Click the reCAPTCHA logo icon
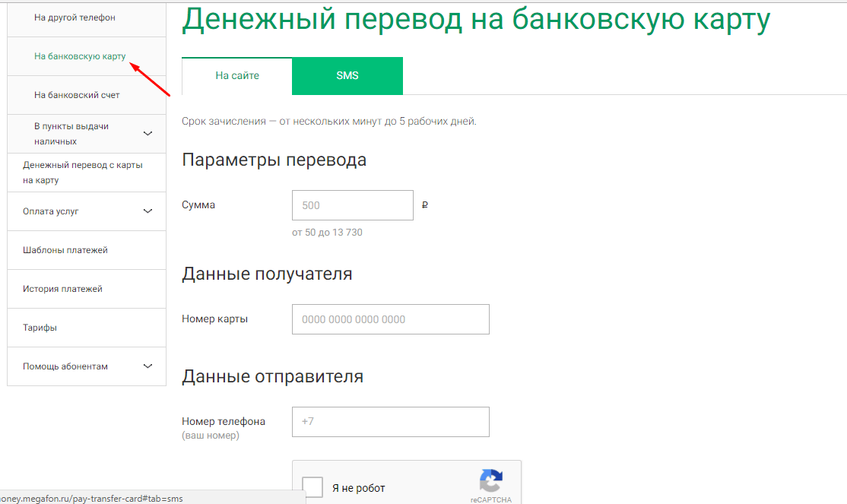Screen dimensions: 847x504 [x=490, y=480]
